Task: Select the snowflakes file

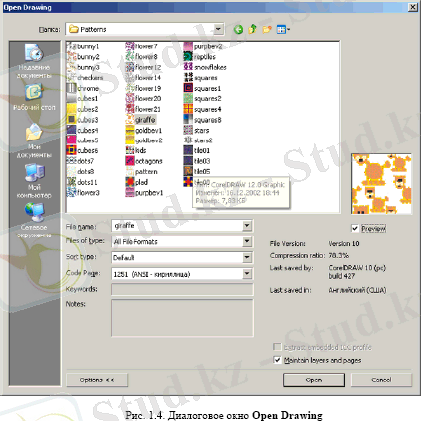Action: click(x=205, y=67)
